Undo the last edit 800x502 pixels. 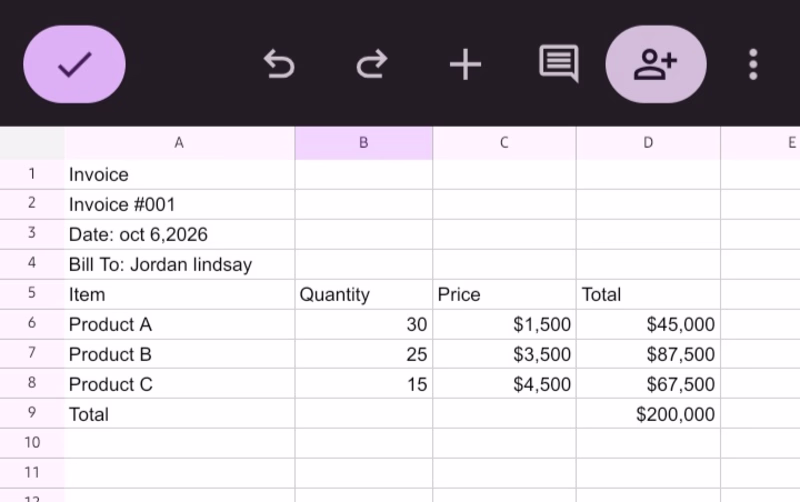pos(279,64)
